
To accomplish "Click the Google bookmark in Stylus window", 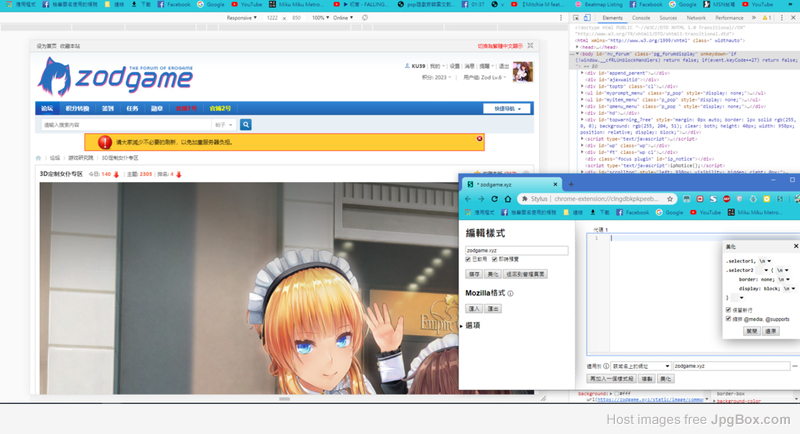I will 669,212.
